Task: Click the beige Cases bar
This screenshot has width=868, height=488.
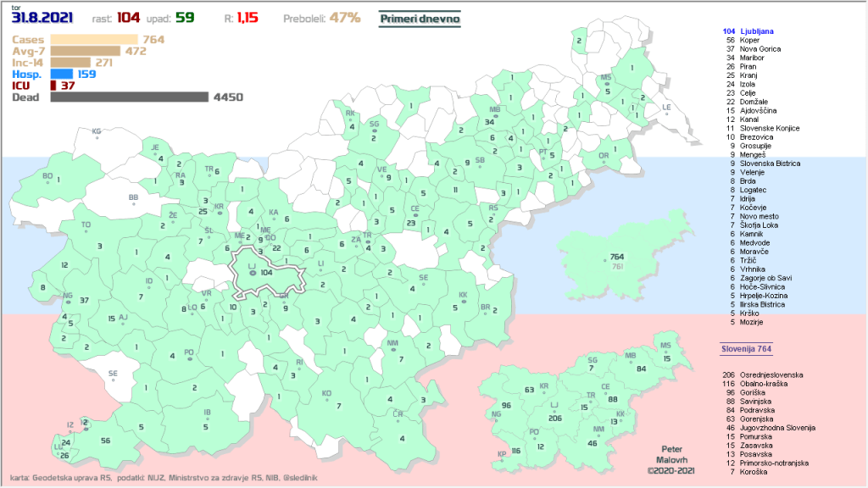Action: click(94, 39)
